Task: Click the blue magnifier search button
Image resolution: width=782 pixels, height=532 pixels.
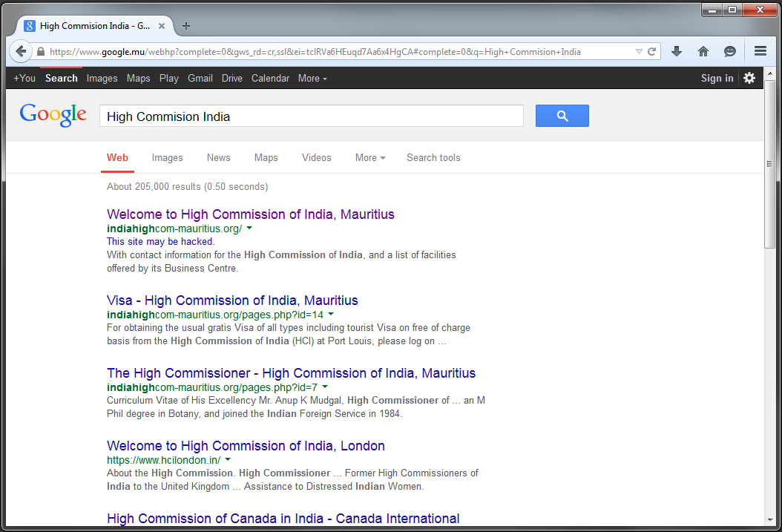Action: tap(562, 116)
